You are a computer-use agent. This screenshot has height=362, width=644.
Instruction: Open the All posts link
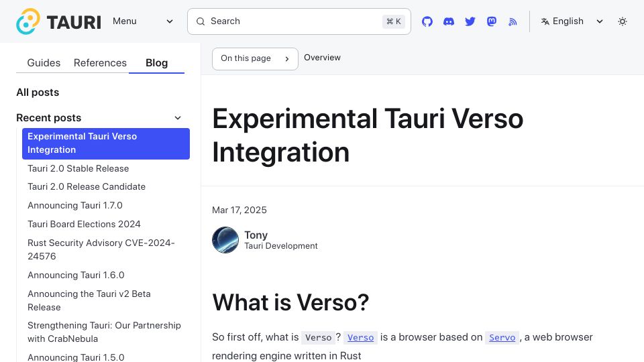(x=38, y=93)
